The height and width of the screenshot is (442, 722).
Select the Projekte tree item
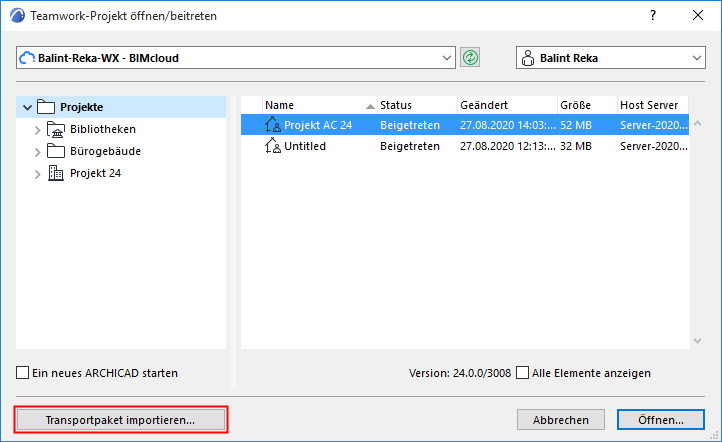click(x=121, y=107)
